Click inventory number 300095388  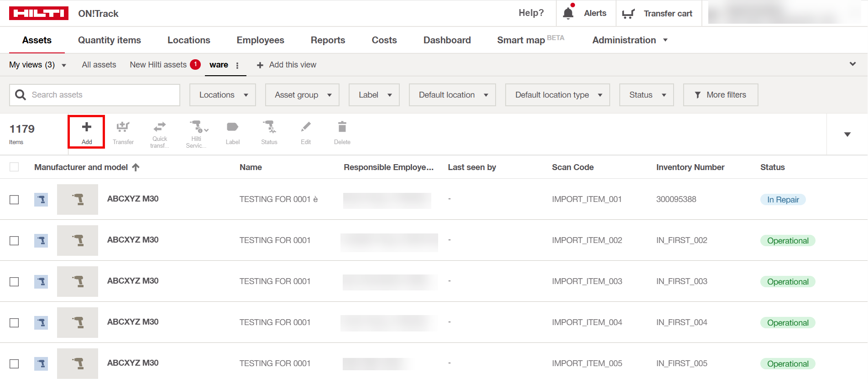pos(676,199)
